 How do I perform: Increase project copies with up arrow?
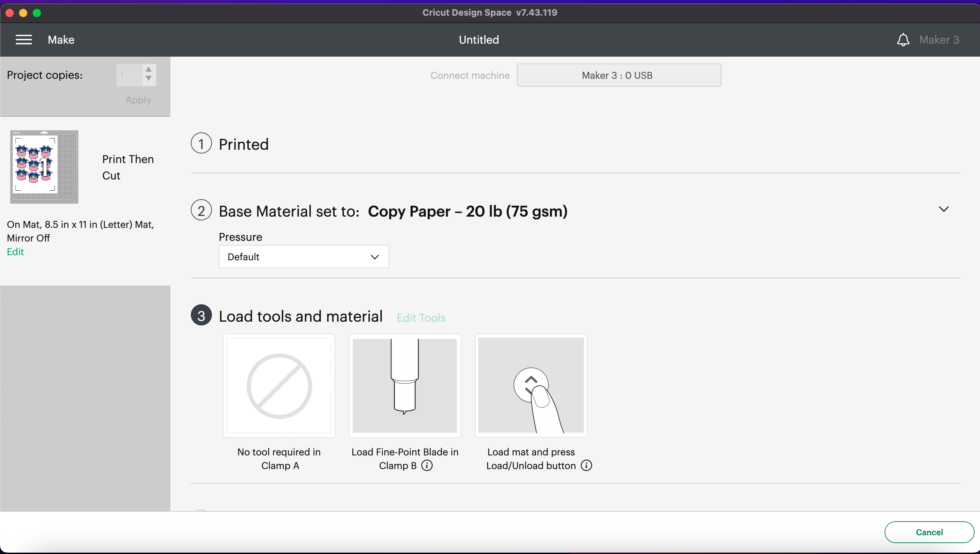tap(149, 69)
